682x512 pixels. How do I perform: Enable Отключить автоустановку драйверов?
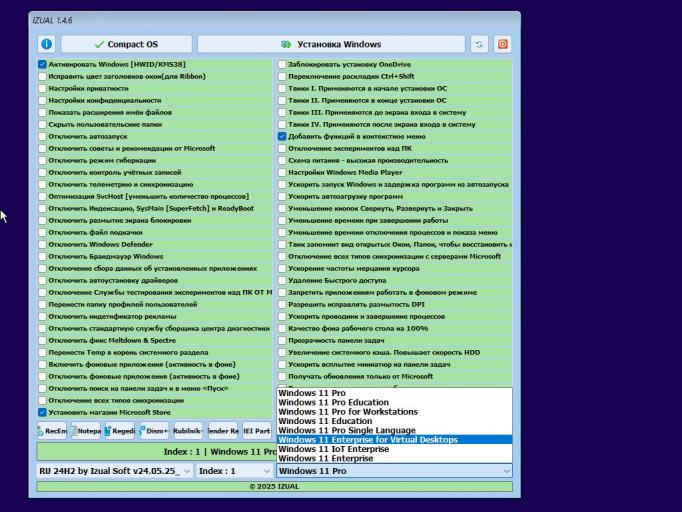tap(42, 281)
